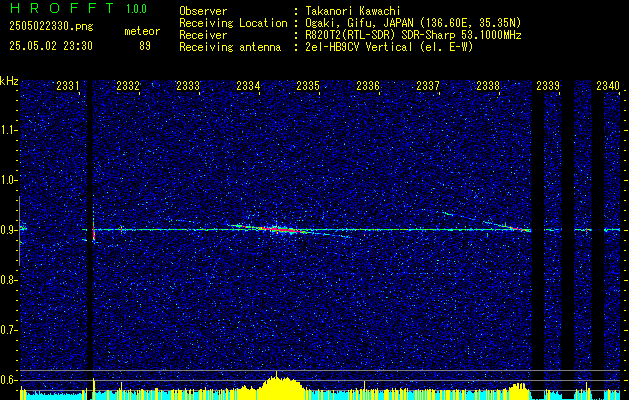Screen dimensions: 629x400
Task: Click the 2339 time marker
Action: pyautogui.click(x=548, y=85)
